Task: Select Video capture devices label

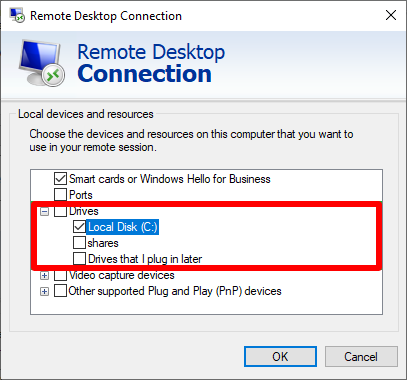Action: (122, 275)
